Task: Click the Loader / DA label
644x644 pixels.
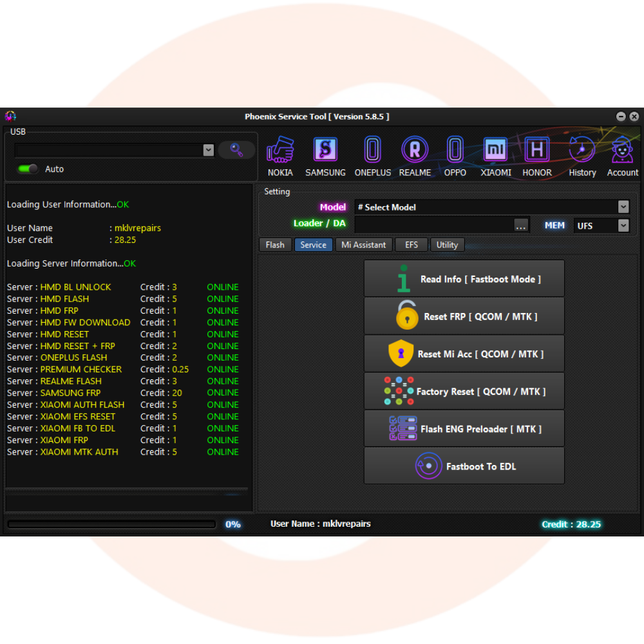Action: coord(319,223)
